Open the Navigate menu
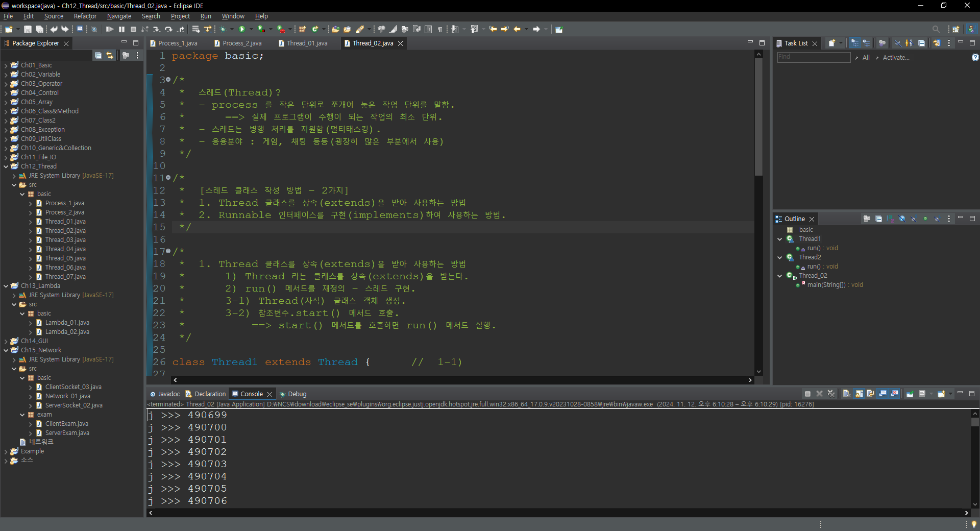 [119, 16]
